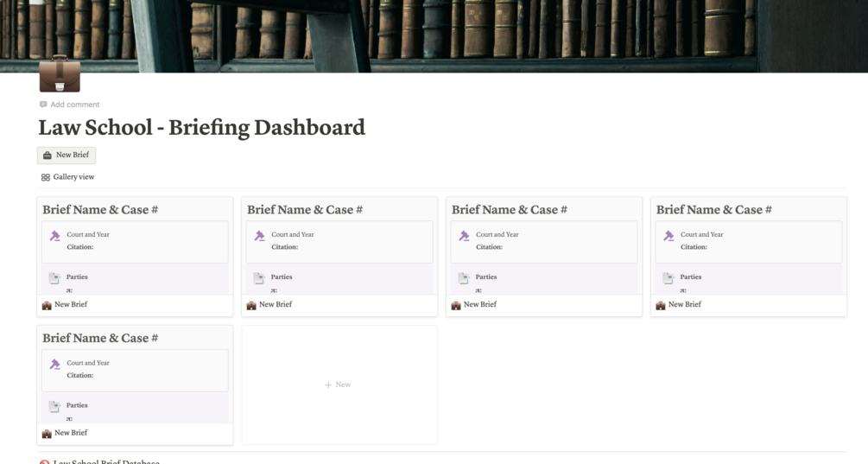The width and height of the screenshot is (868, 464).
Task: Click Parties document icon in first card
Action: 54,278
